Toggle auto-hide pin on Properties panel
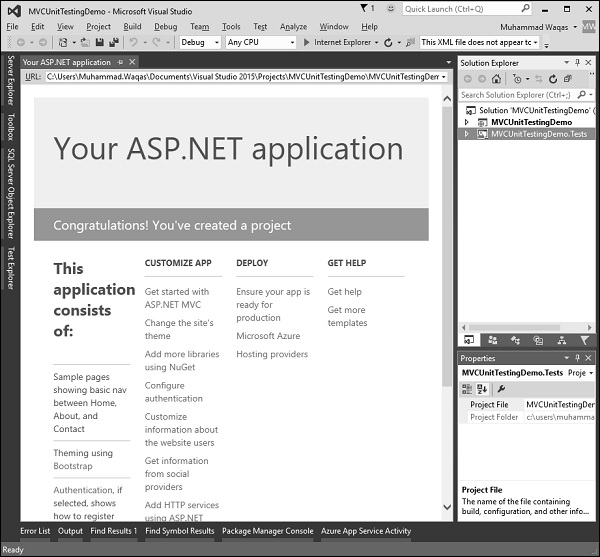The width and height of the screenshot is (600, 557). click(577, 358)
